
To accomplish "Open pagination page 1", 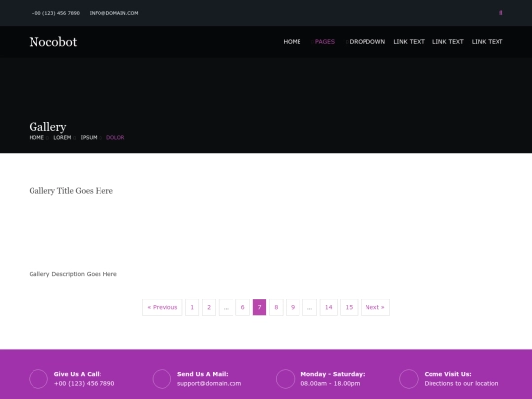I will click(192, 307).
